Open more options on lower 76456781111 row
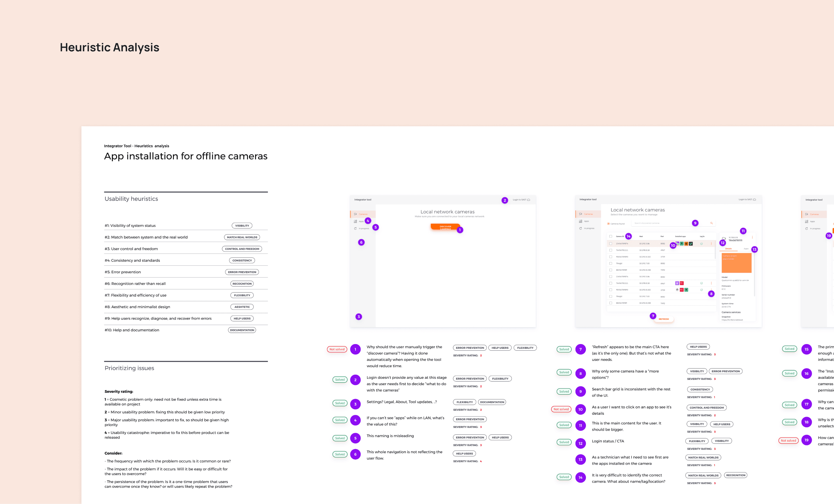834x504 pixels. [x=711, y=283]
